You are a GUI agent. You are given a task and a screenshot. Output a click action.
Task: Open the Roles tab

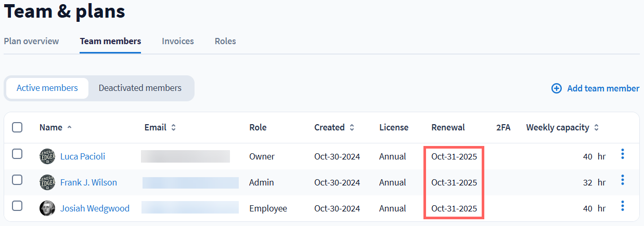pyautogui.click(x=225, y=41)
